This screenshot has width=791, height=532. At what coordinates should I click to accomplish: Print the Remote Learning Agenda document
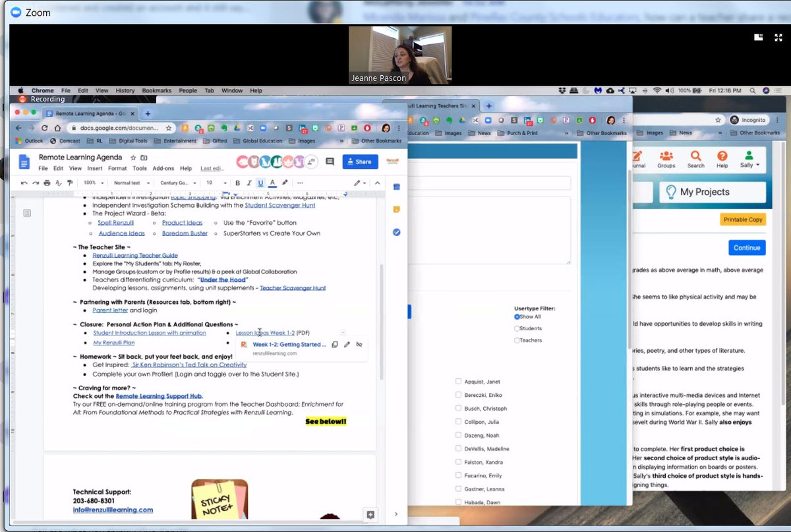(x=47, y=183)
